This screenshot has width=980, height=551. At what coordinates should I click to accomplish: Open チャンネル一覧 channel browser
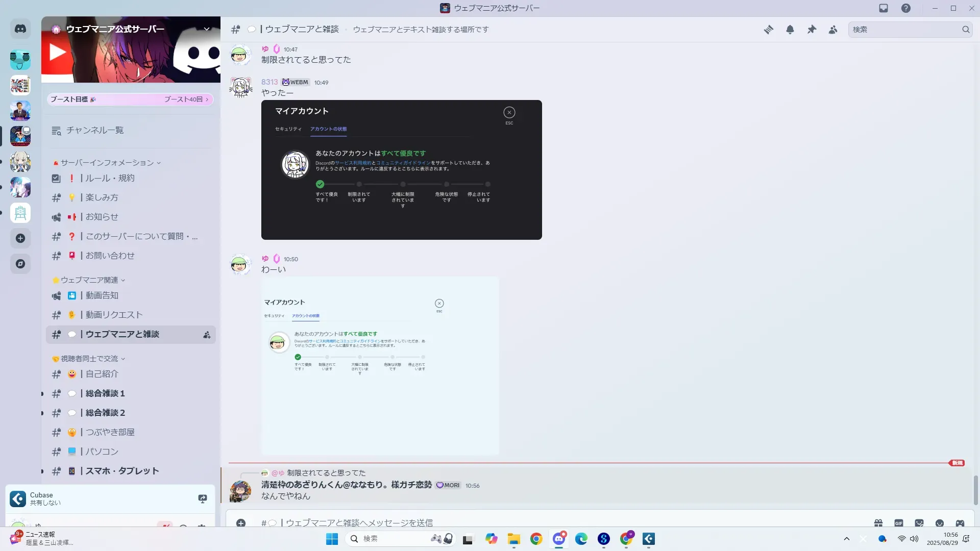click(95, 131)
